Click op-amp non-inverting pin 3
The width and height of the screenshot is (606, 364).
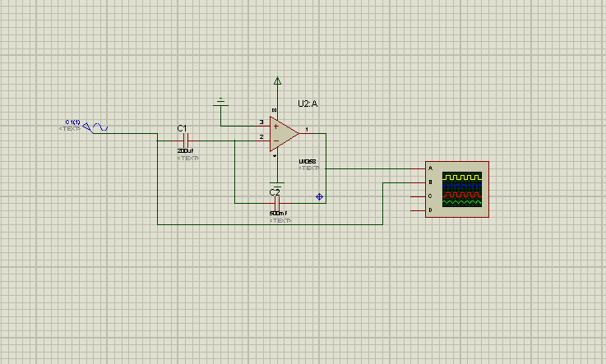point(264,126)
